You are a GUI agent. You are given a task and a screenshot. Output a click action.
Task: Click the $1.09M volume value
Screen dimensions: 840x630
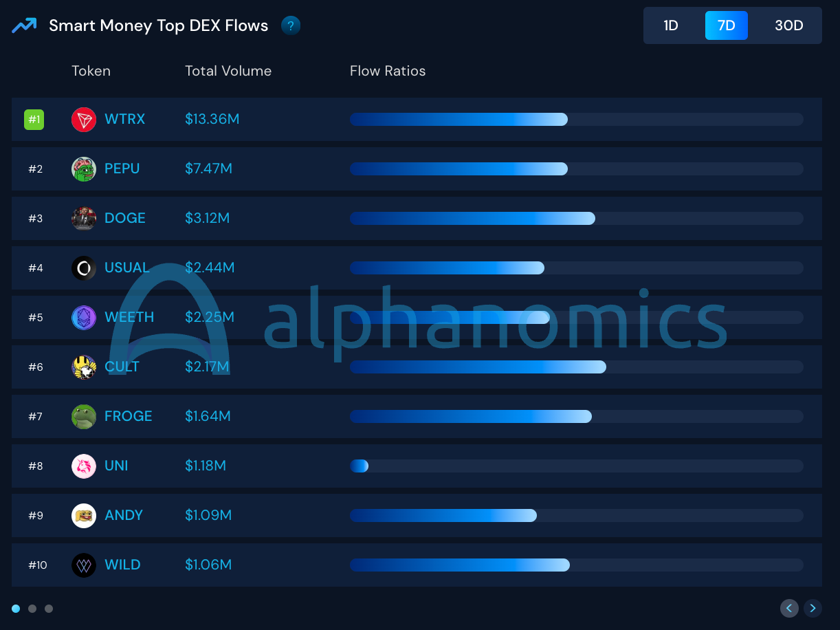208,515
